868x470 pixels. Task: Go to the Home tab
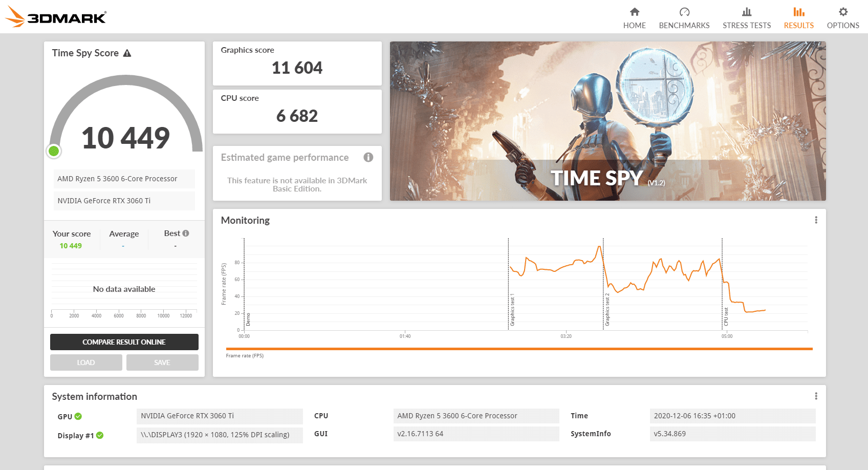[634, 18]
